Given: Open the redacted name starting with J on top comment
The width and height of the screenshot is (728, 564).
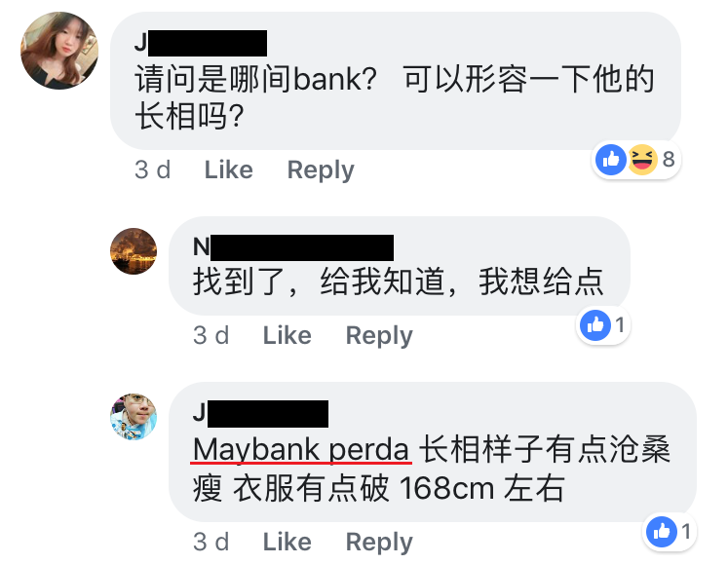Looking at the screenshot, I should [x=201, y=43].
